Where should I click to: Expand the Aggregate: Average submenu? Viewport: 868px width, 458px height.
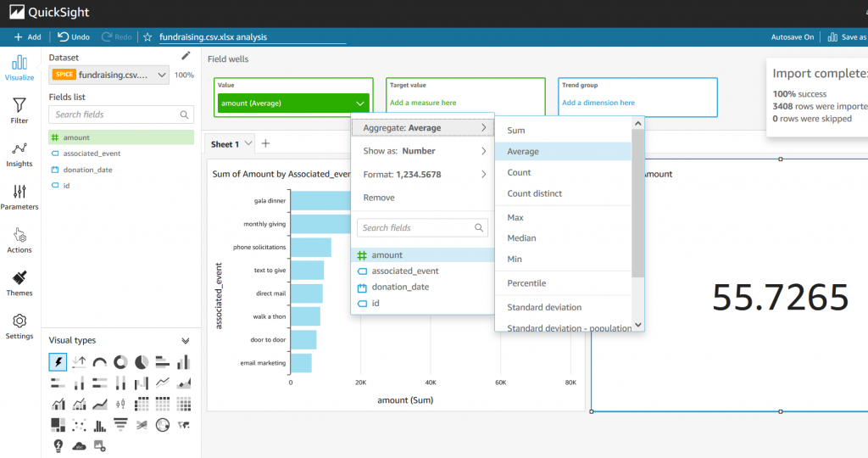(x=423, y=128)
